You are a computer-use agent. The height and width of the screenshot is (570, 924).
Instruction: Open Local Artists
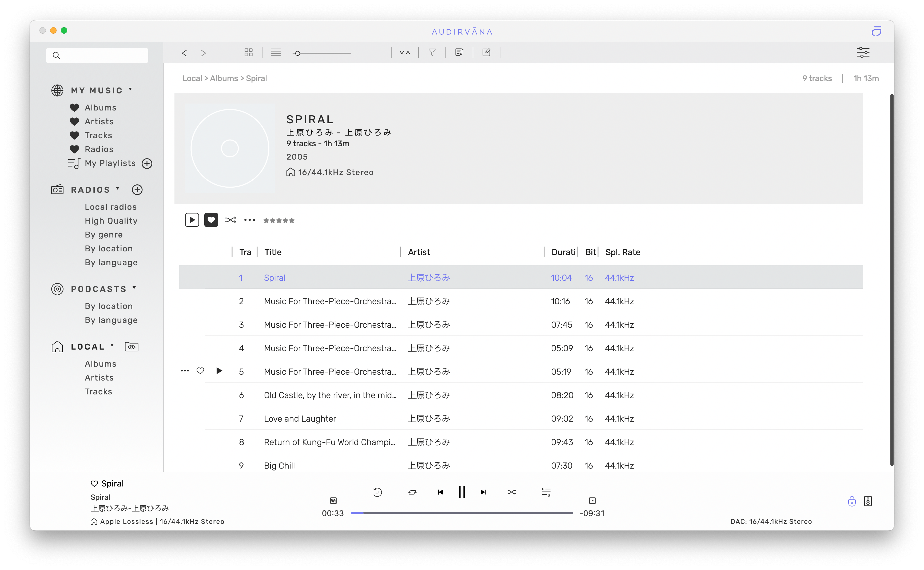click(99, 378)
